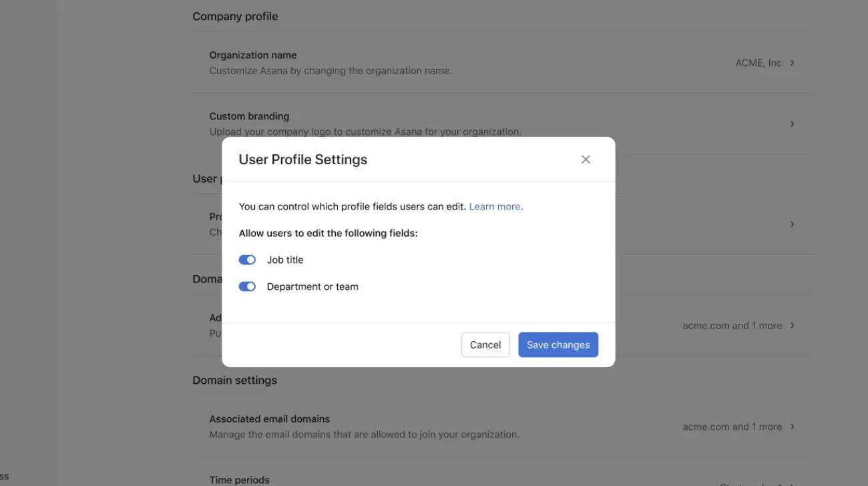Open the Associated email domains setting row

pyautogui.click(x=467, y=426)
